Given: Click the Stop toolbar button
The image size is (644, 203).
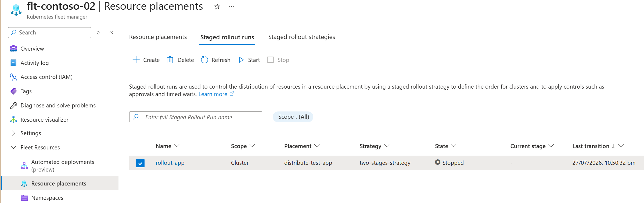Looking at the screenshot, I should tap(278, 60).
